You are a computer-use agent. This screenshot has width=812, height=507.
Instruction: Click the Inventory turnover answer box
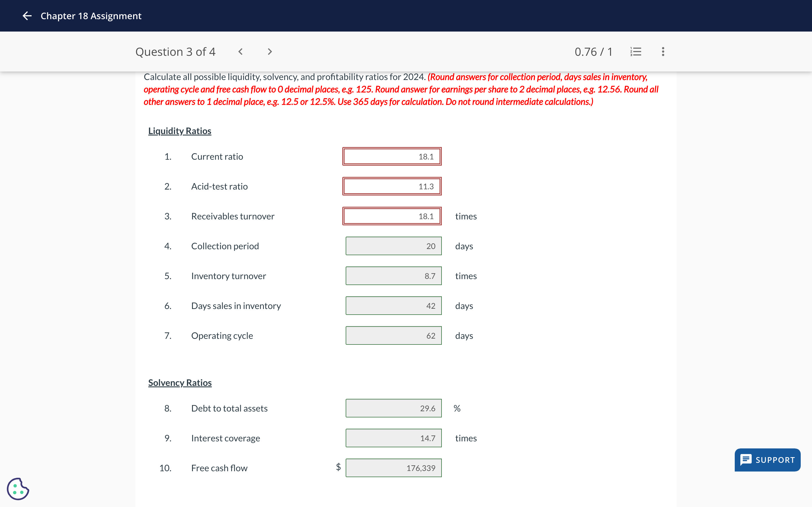[393, 276]
